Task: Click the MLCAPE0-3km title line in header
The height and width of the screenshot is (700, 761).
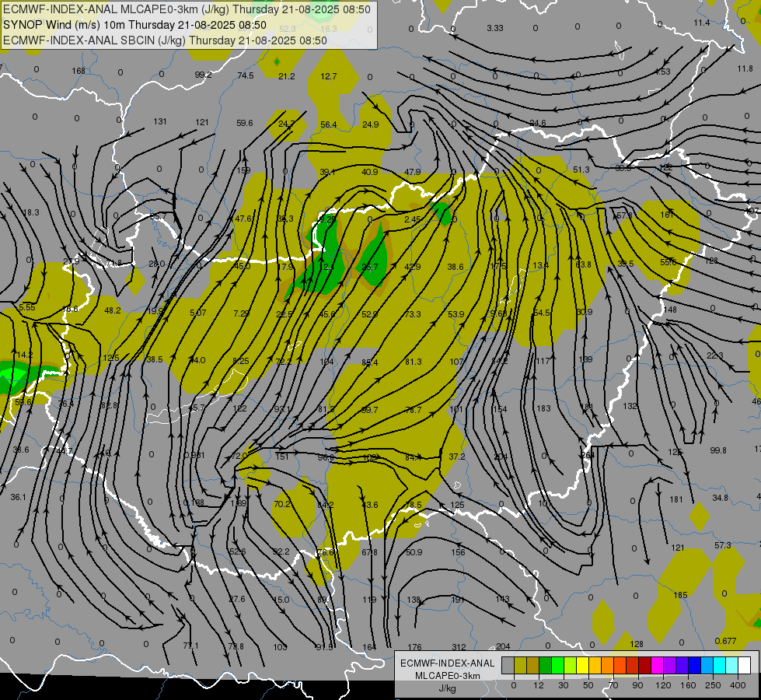Action: coord(187,9)
